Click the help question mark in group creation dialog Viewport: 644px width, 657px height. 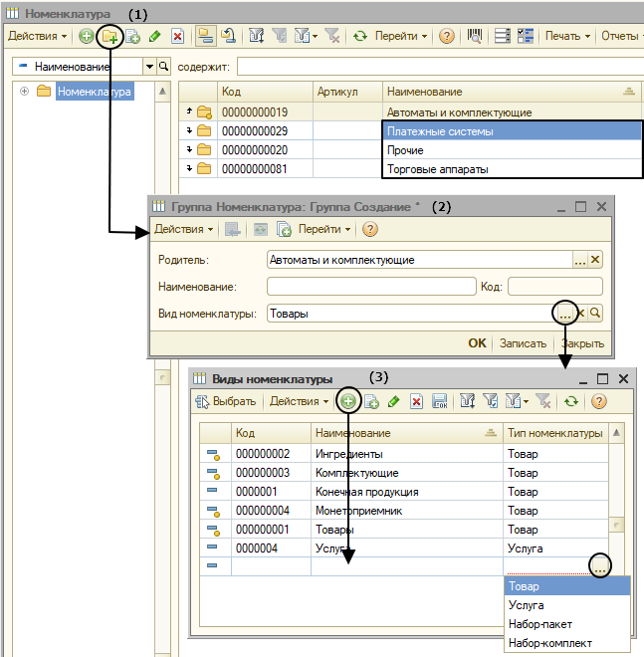370,229
